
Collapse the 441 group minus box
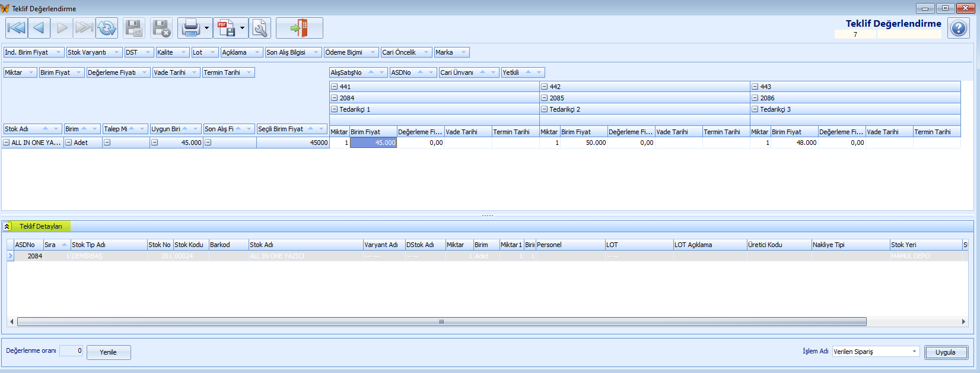[x=335, y=87]
